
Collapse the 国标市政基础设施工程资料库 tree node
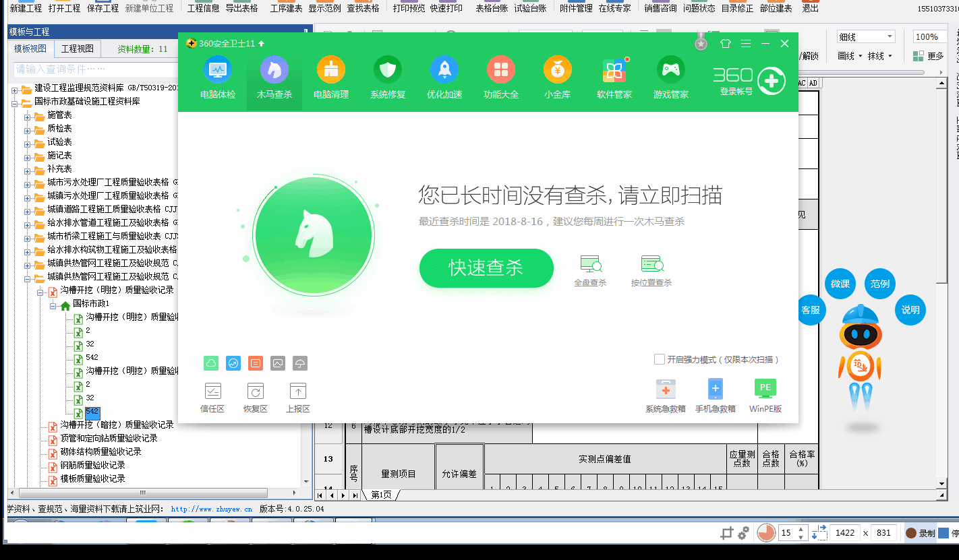click(15, 102)
